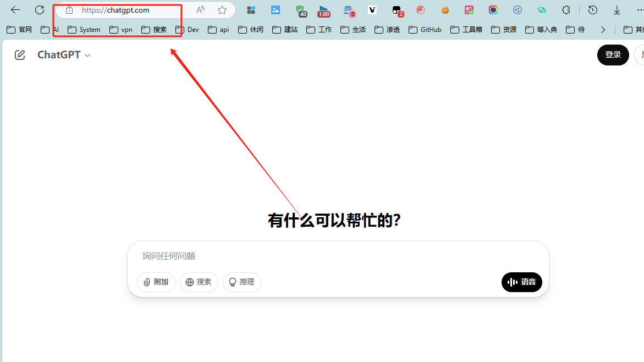The image size is (644, 362).
Task: Open the System bookmarks folder
Action: click(84, 30)
